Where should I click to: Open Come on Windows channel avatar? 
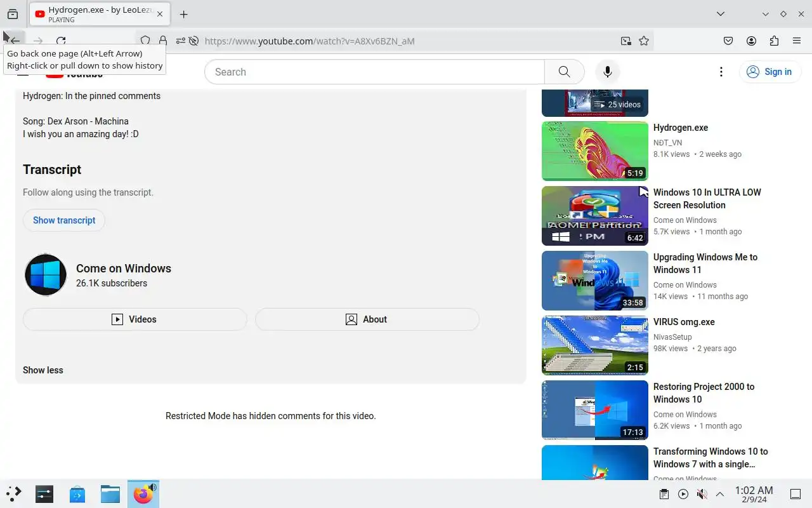click(x=46, y=275)
